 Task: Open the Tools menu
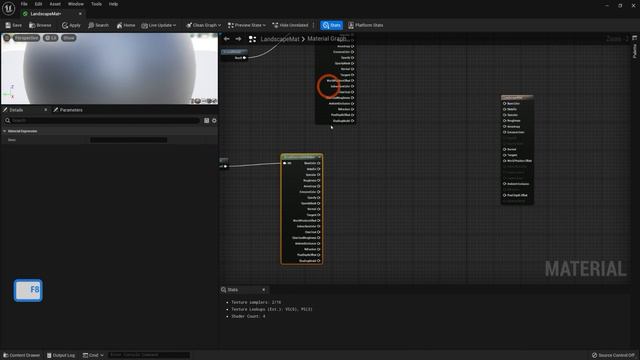pos(96,4)
